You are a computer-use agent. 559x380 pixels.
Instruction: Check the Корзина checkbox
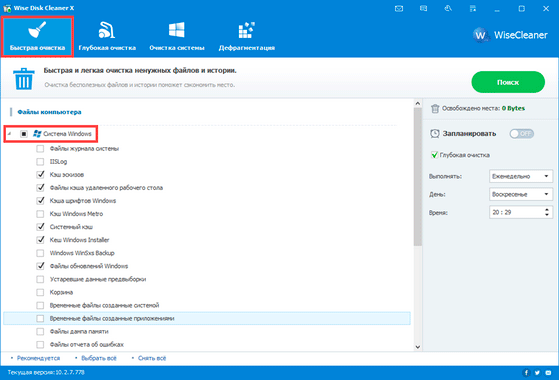coord(40,292)
